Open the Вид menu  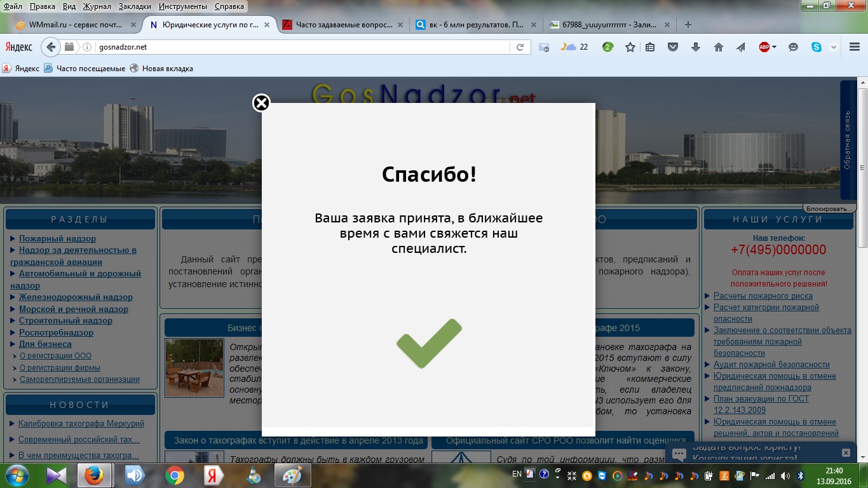(x=69, y=6)
